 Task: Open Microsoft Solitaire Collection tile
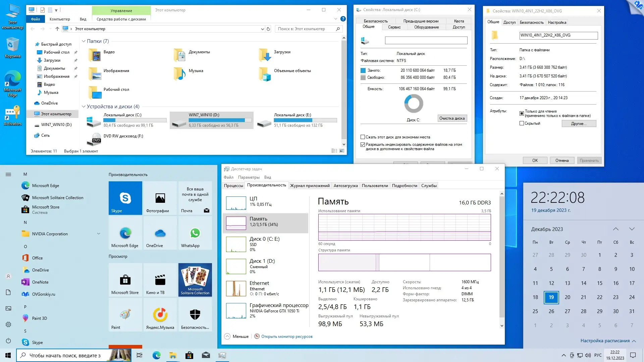click(195, 280)
